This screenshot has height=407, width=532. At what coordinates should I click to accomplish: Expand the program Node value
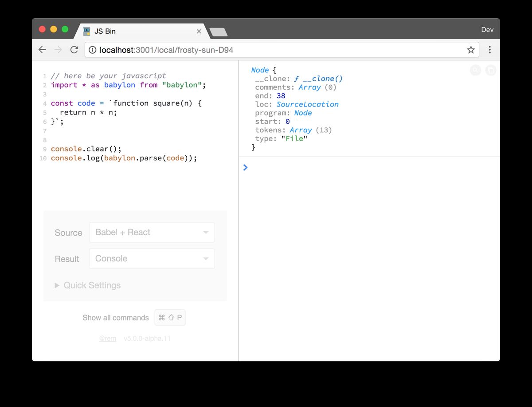click(x=303, y=113)
